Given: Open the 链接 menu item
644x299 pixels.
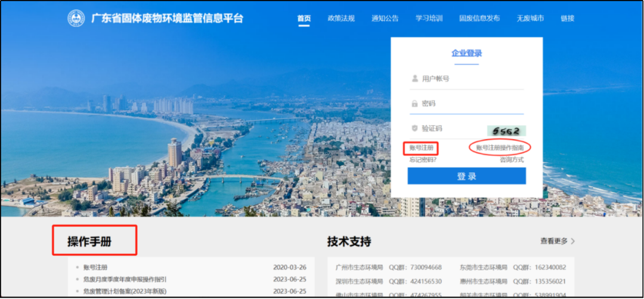Looking at the screenshot, I should pos(568,19).
